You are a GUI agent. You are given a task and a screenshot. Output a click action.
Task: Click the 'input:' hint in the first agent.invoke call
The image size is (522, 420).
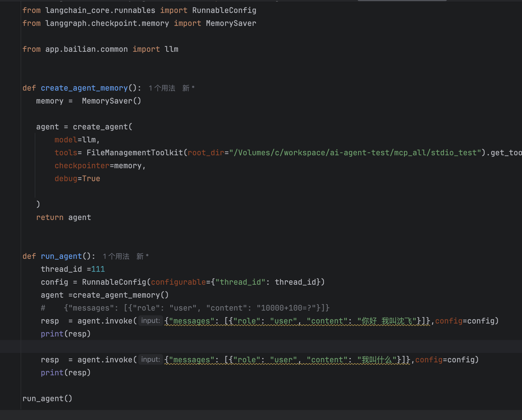pos(150,321)
